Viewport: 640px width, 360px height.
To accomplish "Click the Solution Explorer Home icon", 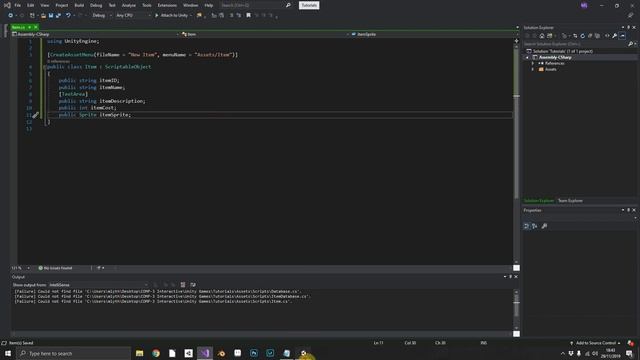I will [542, 36].
